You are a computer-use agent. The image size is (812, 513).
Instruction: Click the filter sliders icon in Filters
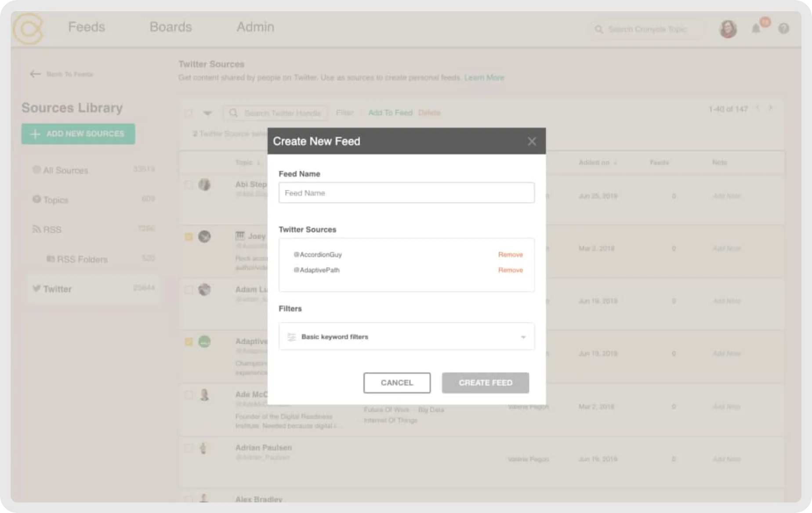(x=292, y=337)
